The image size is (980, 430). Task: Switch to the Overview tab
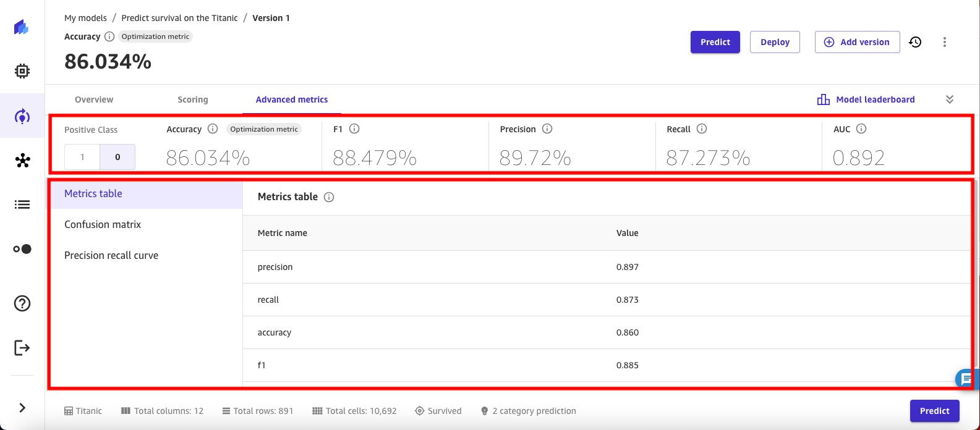pos(94,99)
